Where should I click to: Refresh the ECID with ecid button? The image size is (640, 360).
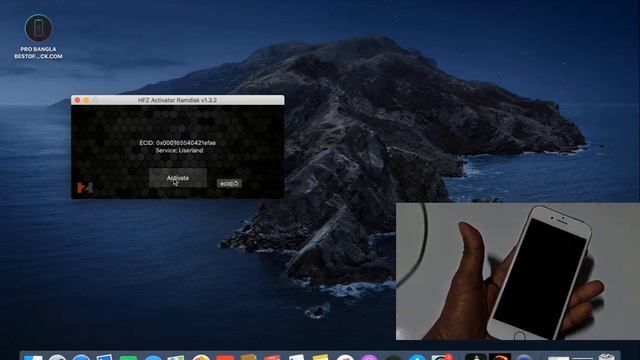229,184
